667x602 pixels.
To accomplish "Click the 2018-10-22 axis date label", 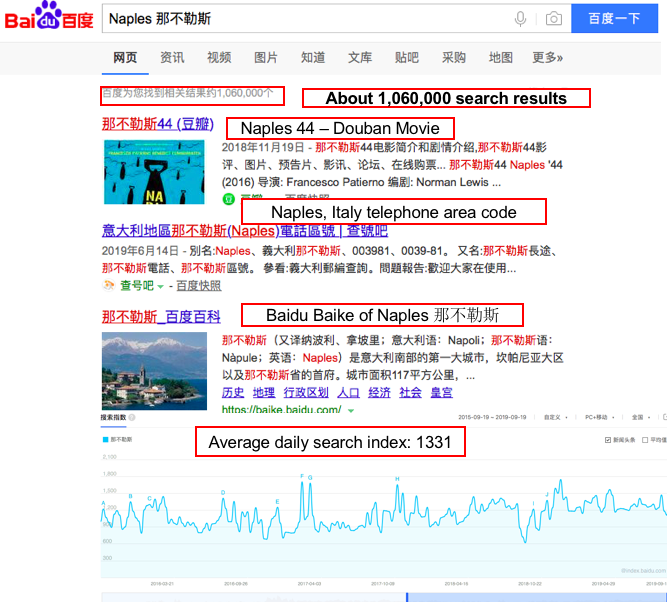I will 530,584.
